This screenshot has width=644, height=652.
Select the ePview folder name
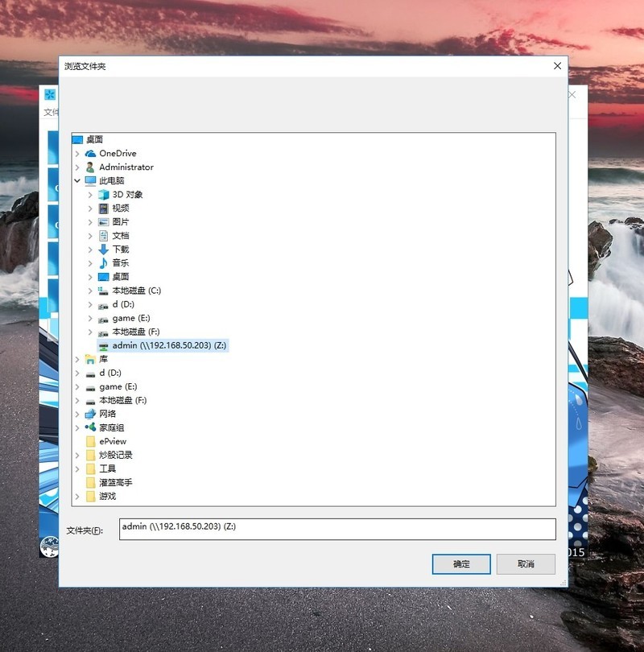(113, 442)
